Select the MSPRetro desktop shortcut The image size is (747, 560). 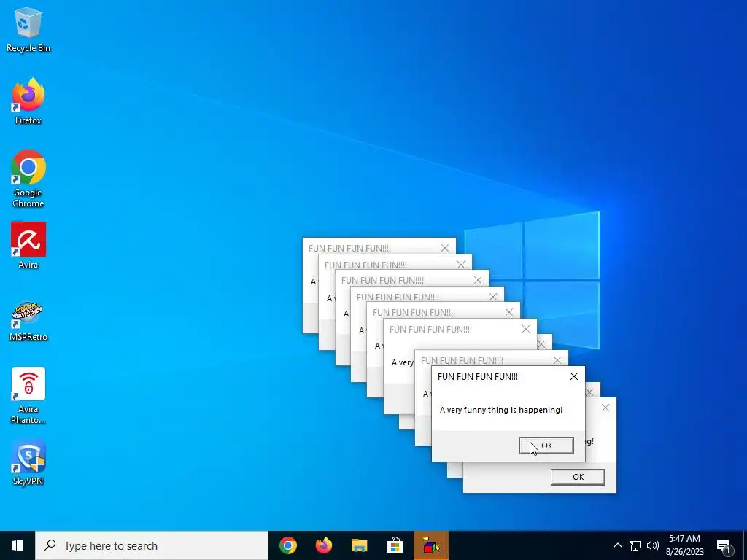[x=28, y=319]
